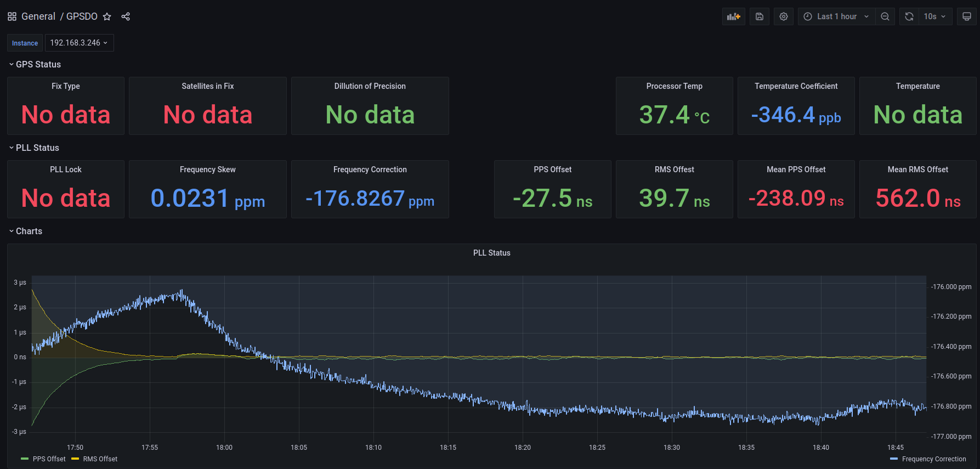Save the dashboard using disk icon
980x469 pixels.
(x=760, y=16)
